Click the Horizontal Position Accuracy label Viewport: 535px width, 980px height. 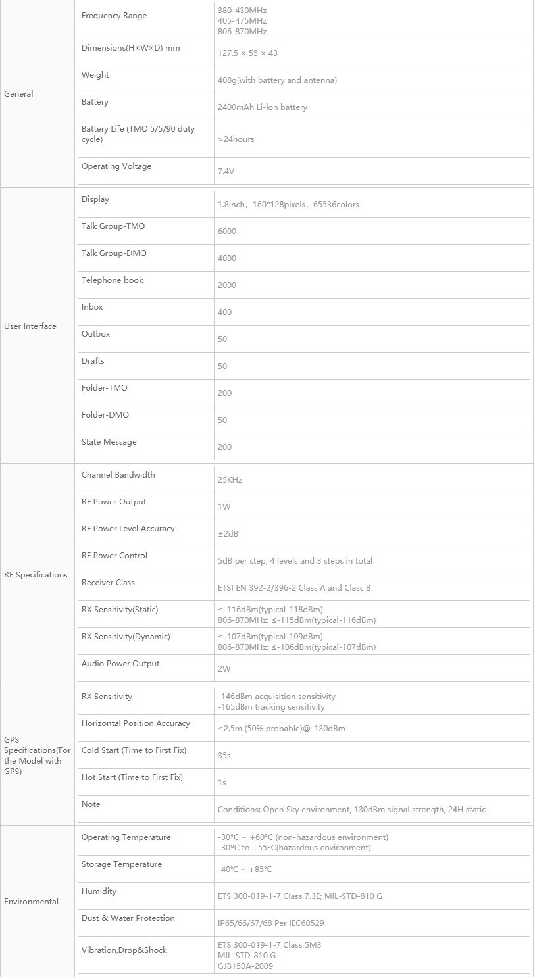pyautogui.click(x=136, y=723)
